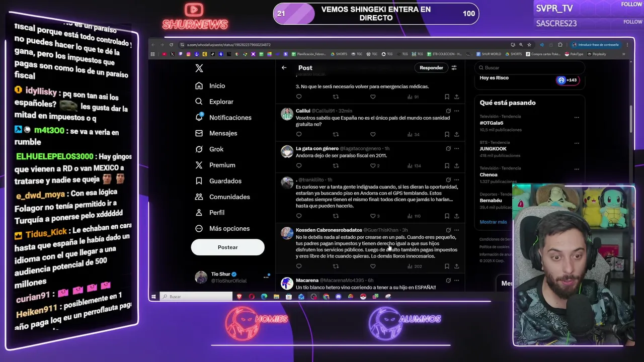The height and width of the screenshot is (362, 644).
Task: Click the Buscar search field on X
Action: click(529, 68)
